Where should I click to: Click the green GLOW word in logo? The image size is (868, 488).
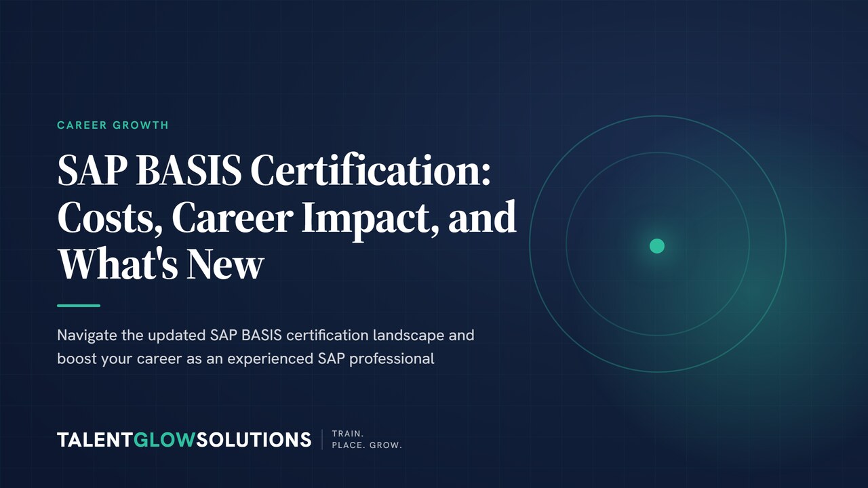coord(165,439)
